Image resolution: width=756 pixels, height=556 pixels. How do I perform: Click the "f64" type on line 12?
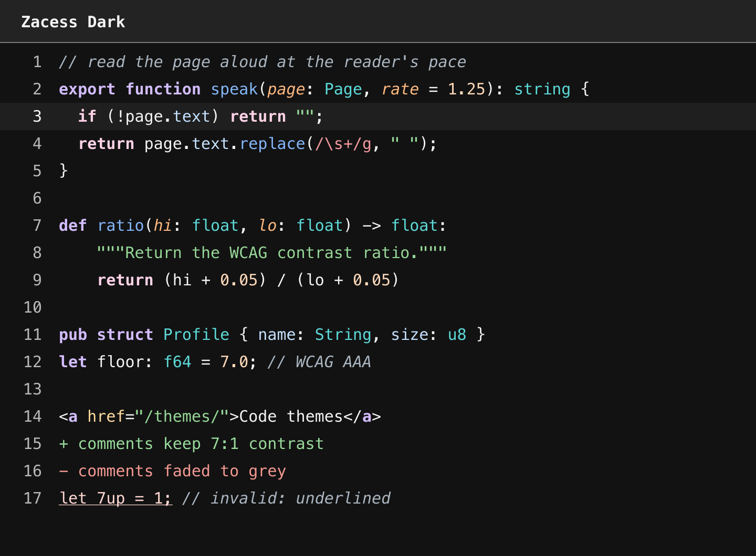[177, 362]
